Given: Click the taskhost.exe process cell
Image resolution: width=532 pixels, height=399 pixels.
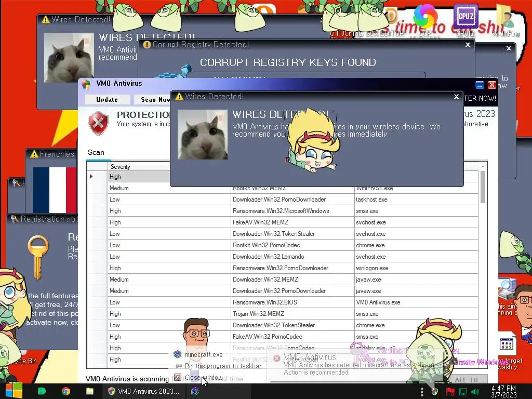Looking at the screenshot, I should 416,199.
